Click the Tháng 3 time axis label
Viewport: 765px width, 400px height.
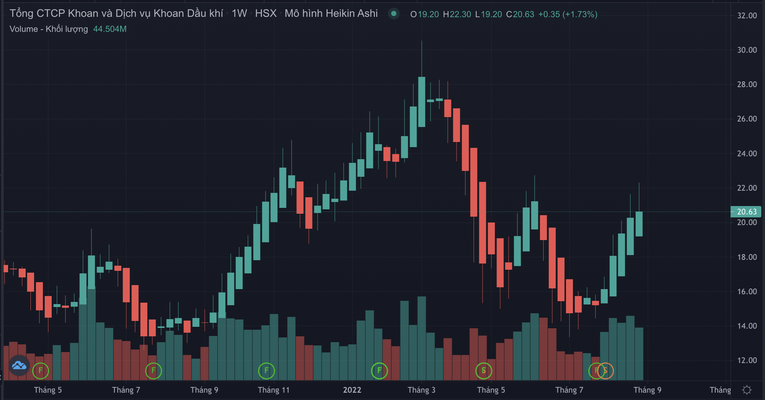pos(421,390)
